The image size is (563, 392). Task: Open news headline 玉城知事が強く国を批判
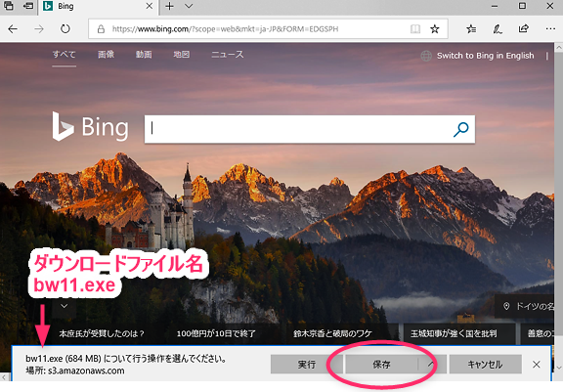(454, 333)
